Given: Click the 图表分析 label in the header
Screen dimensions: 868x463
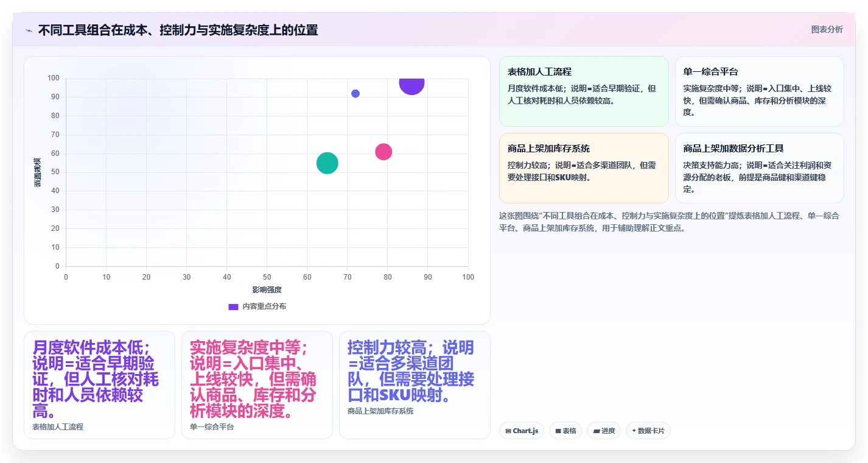Looking at the screenshot, I should (827, 29).
